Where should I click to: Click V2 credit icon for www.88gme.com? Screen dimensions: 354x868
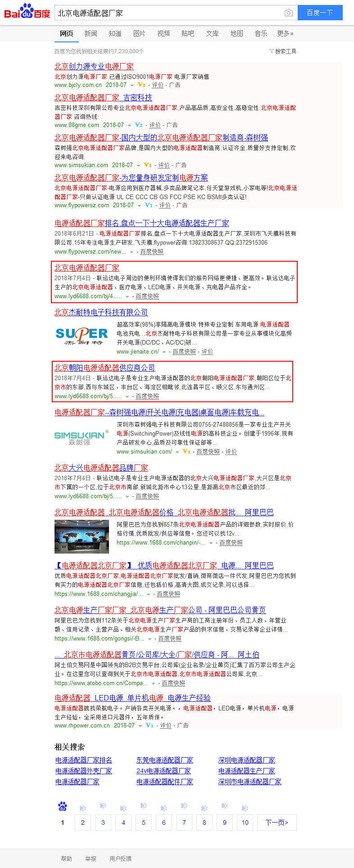(x=139, y=125)
